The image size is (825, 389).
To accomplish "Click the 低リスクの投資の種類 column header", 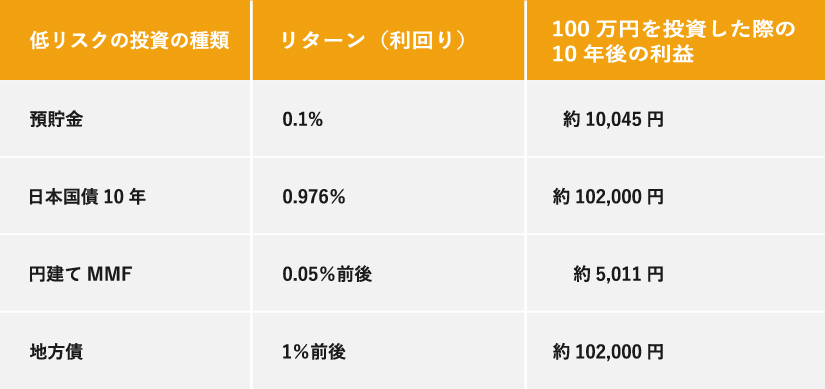I will click(129, 41).
